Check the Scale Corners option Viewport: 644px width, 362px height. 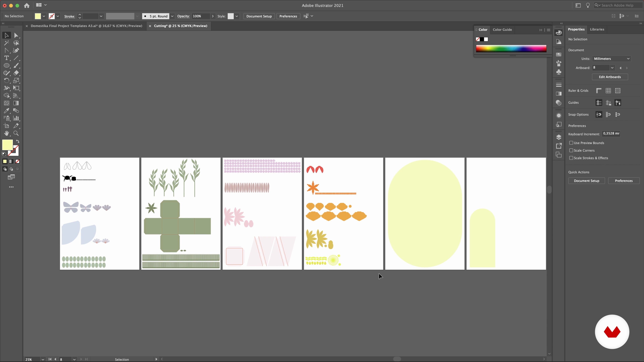pyautogui.click(x=571, y=150)
